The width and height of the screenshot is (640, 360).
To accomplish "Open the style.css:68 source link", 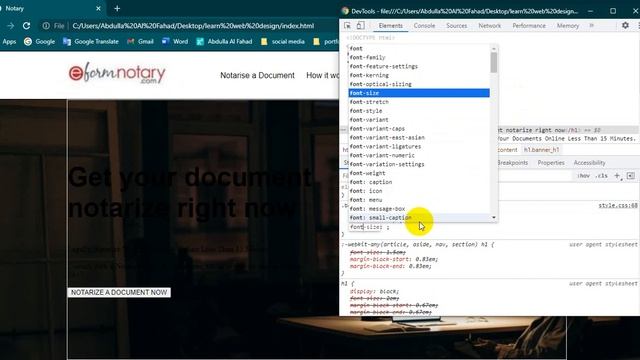I will click(x=618, y=205).
